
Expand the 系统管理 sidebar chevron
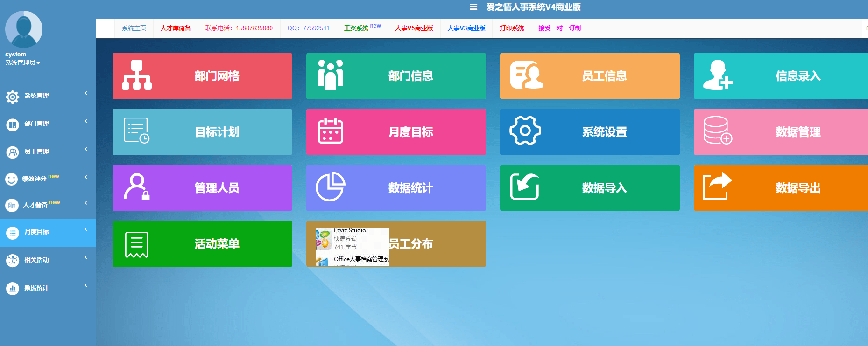coord(86,93)
